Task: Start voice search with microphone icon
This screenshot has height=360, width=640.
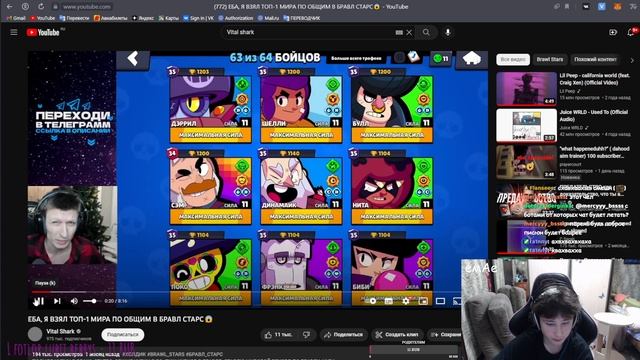Action: pyautogui.click(x=448, y=32)
